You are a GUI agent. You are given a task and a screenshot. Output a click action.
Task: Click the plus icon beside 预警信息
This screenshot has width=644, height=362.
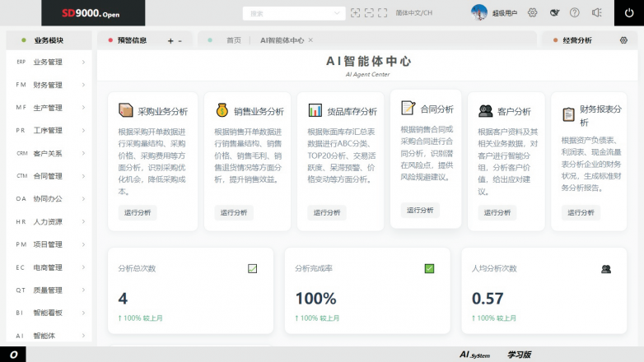(170, 40)
